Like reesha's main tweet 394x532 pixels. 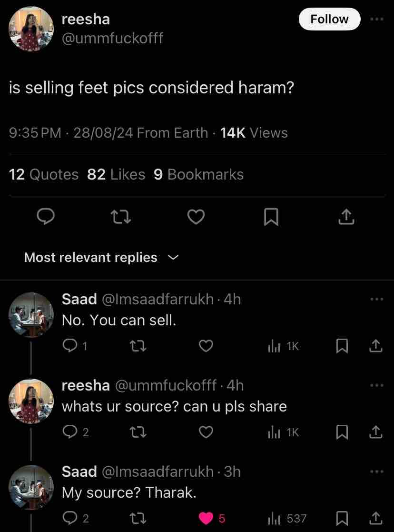click(196, 217)
